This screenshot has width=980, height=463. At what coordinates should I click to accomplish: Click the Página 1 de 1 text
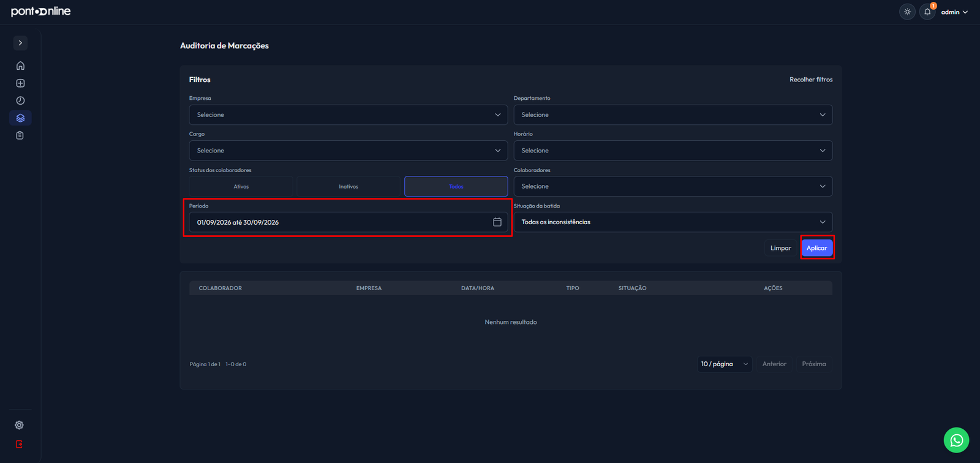point(205,364)
